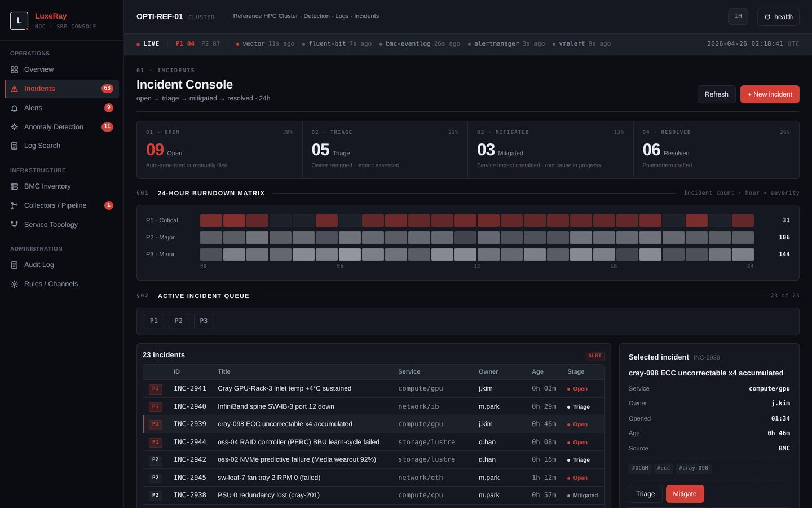Click the alertmanager collector status

506,44
